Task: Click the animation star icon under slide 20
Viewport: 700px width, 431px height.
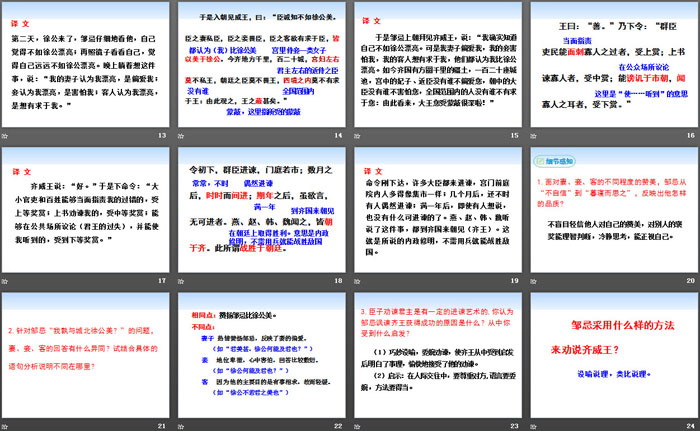Action: point(533,281)
